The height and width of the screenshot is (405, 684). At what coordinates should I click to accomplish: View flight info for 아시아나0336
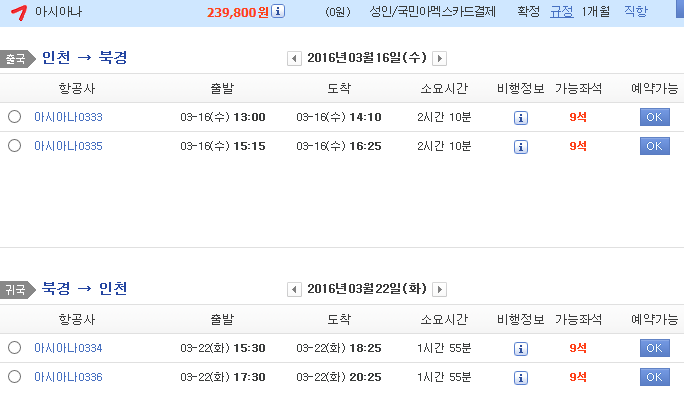520,378
